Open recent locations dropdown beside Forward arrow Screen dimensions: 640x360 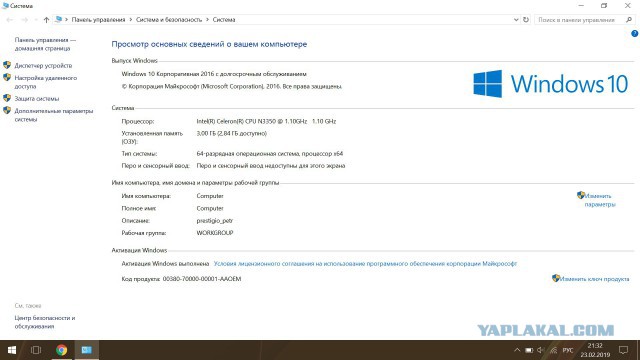[36, 20]
